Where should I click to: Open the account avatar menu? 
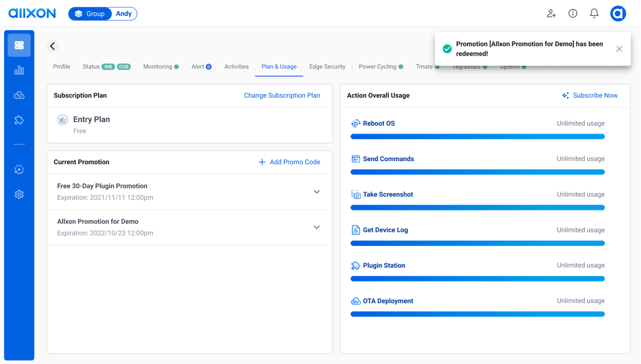coord(618,13)
